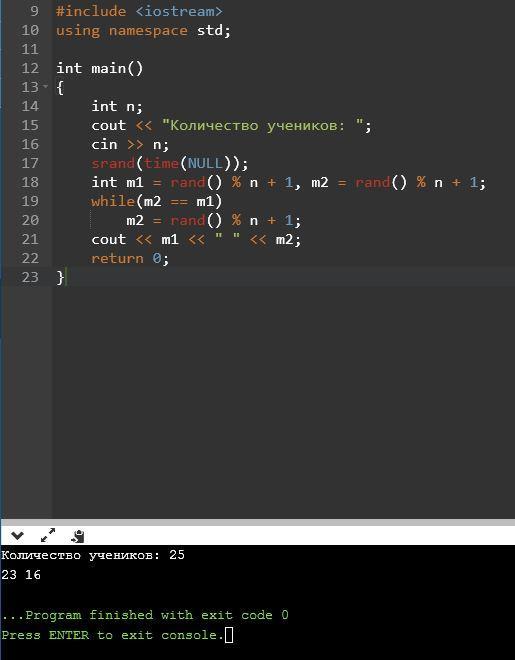This screenshot has width=515, height=660.
Task: Click on 'while' keyword on line 19
Action: click(x=113, y=201)
